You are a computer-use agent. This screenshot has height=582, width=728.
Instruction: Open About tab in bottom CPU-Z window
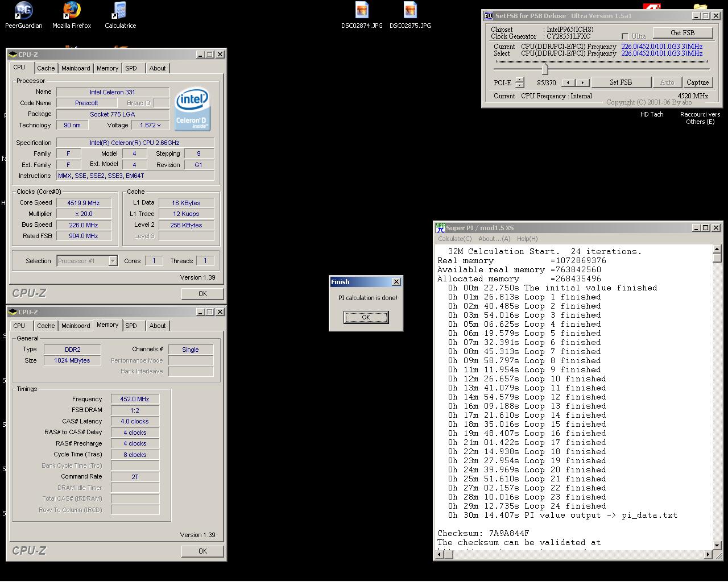(x=158, y=326)
